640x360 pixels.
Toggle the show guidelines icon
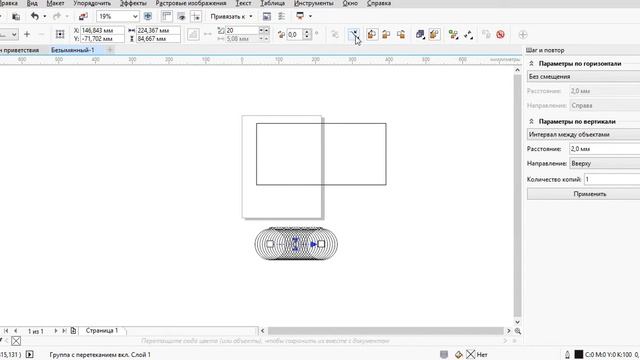[x=196, y=16]
